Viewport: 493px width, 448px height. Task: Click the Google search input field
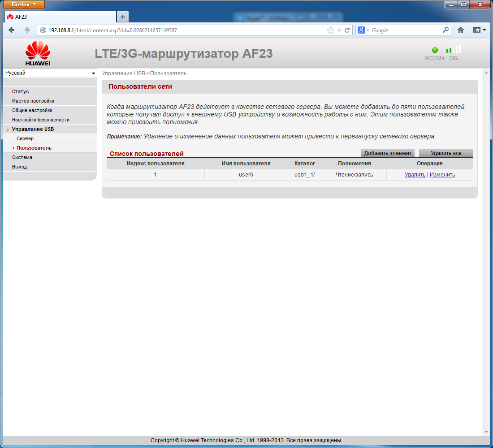406,30
